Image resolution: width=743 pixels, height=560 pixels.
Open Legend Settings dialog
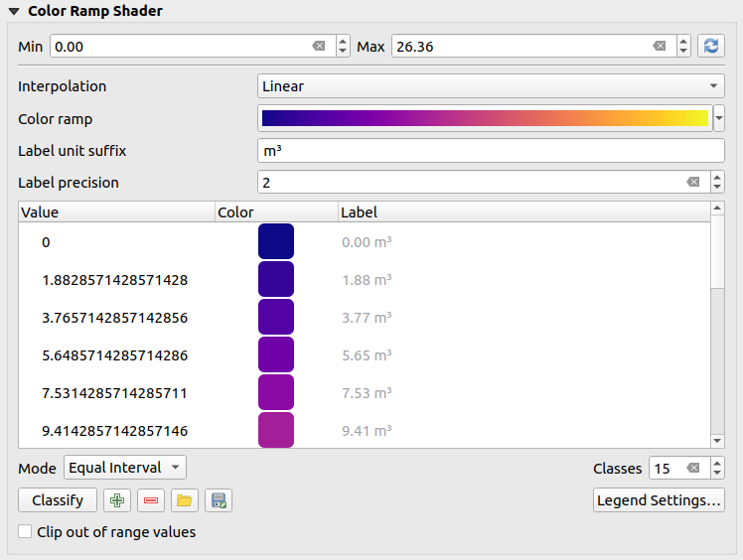click(x=659, y=500)
